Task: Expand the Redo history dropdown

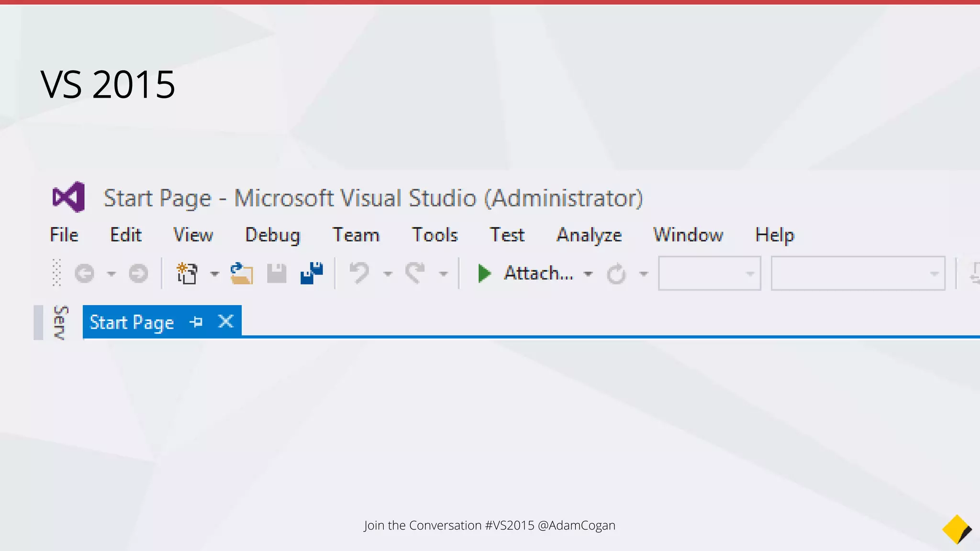Action: click(444, 274)
